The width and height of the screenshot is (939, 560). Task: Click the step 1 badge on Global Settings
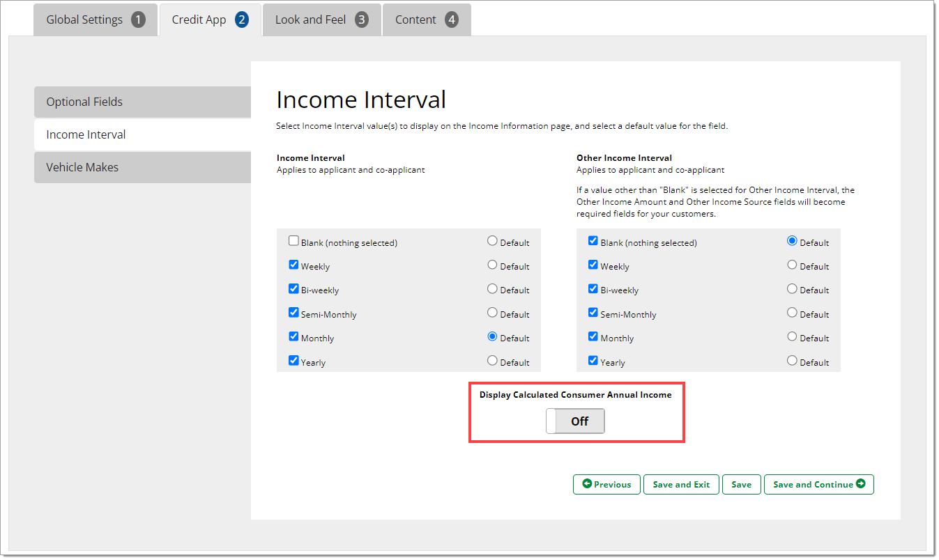(138, 20)
